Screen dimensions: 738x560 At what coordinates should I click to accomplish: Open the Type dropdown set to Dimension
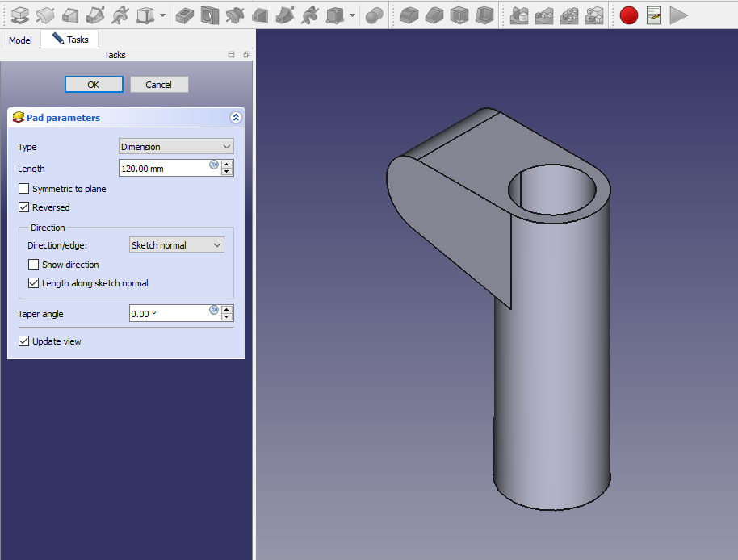176,147
